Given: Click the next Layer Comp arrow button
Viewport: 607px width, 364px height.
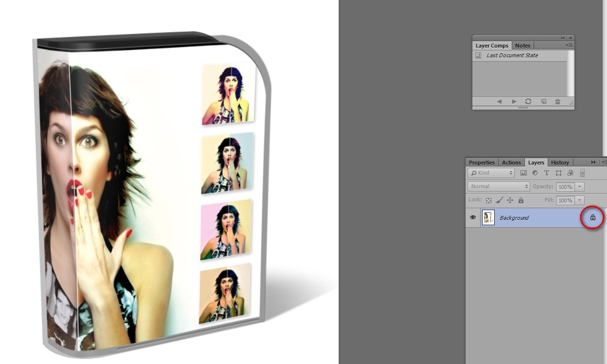Looking at the screenshot, I should [x=514, y=101].
